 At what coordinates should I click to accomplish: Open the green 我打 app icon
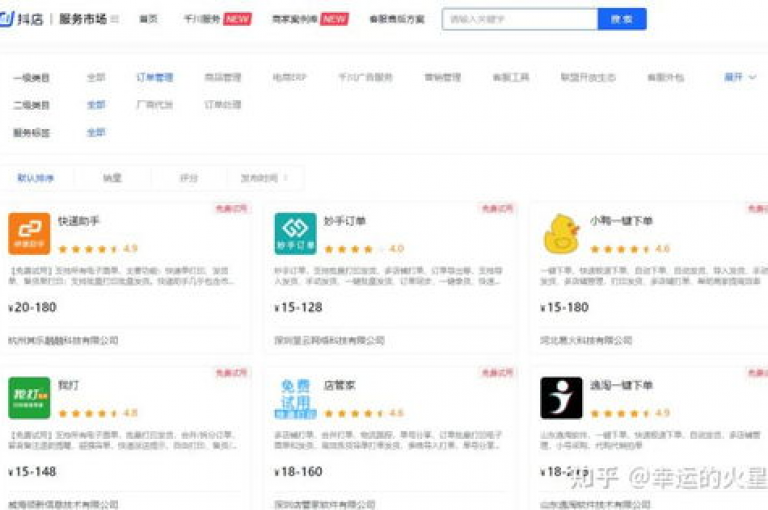tap(29, 398)
